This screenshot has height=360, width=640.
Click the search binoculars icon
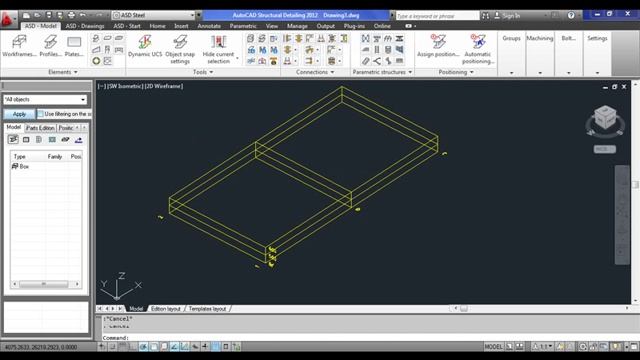485,16
